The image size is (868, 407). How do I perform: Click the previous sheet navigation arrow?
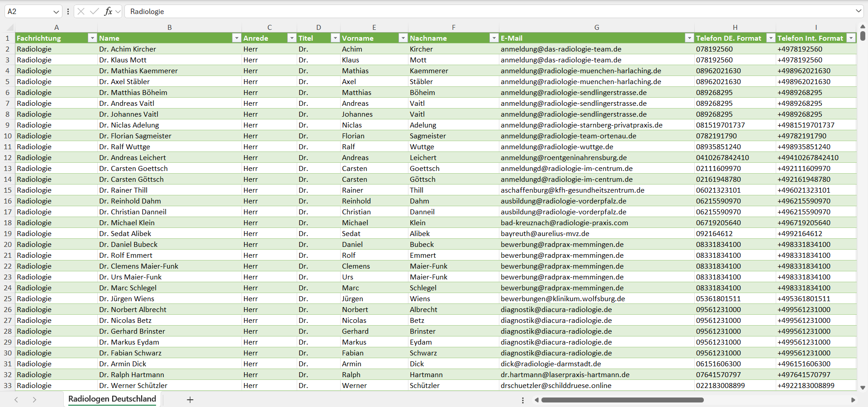(16, 400)
